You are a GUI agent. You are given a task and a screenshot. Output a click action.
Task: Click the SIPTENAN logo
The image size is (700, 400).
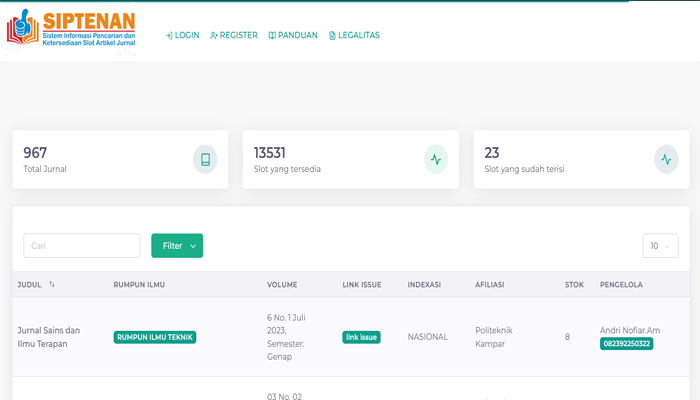click(x=71, y=28)
